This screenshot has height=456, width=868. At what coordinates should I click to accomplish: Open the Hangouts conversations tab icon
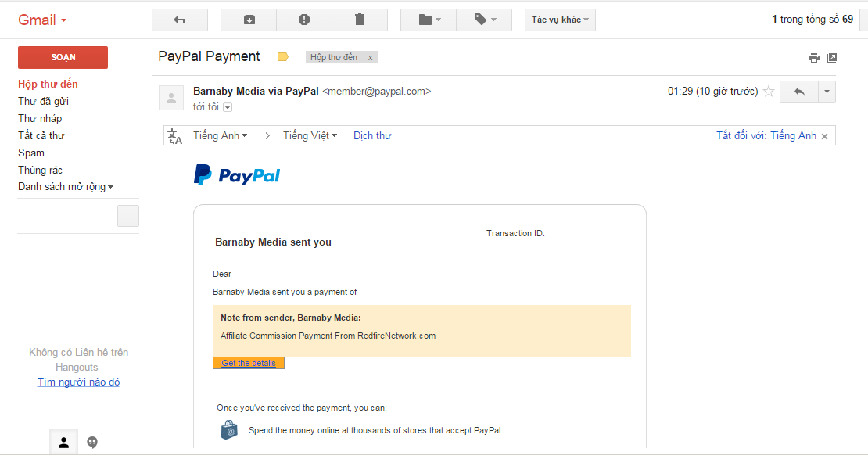92,443
